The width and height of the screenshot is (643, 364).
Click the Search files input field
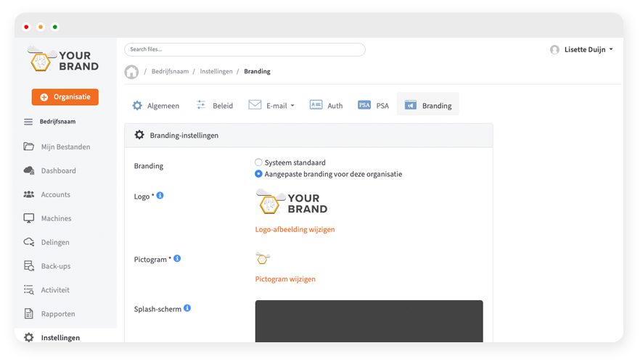point(245,49)
